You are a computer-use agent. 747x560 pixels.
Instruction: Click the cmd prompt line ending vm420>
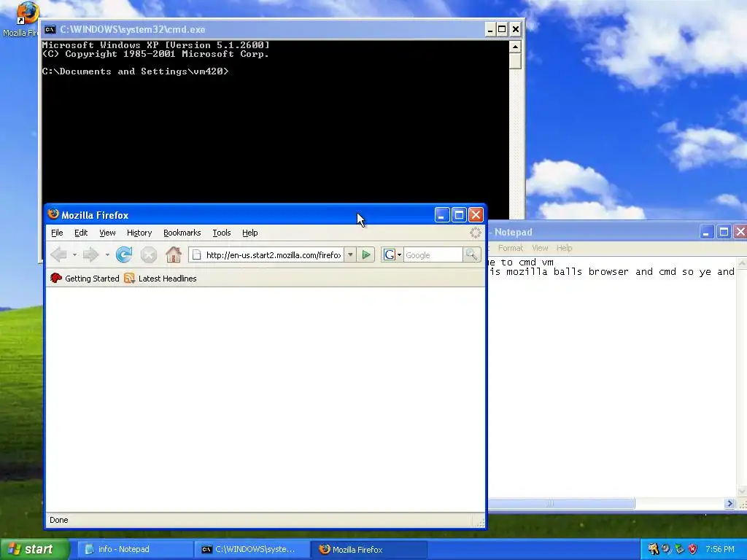[135, 71]
